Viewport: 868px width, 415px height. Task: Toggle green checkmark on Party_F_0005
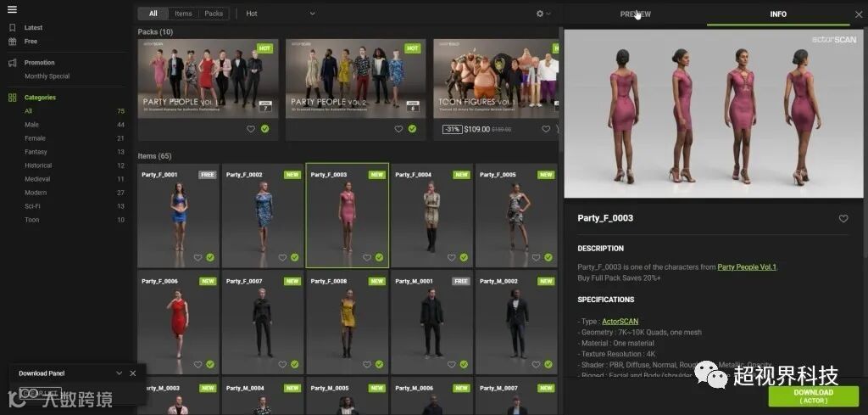point(548,258)
